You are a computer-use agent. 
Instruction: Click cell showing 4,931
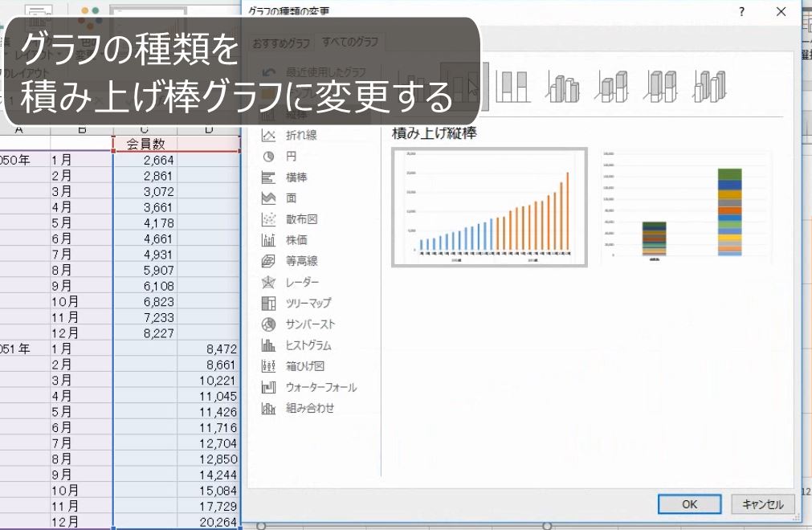tap(145, 255)
